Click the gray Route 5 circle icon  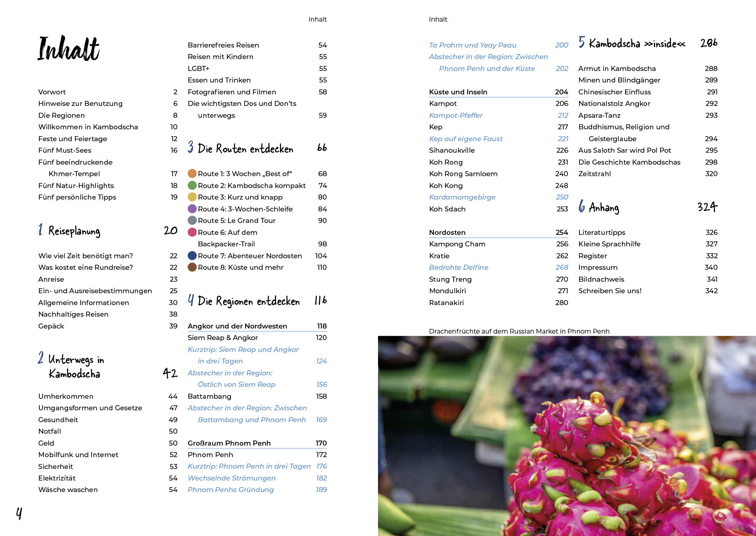pyautogui.click(x=192, y=220)
